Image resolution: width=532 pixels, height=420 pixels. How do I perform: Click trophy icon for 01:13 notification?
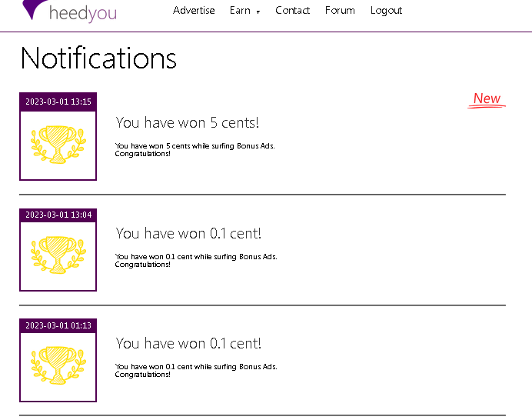tap(58, 365)
